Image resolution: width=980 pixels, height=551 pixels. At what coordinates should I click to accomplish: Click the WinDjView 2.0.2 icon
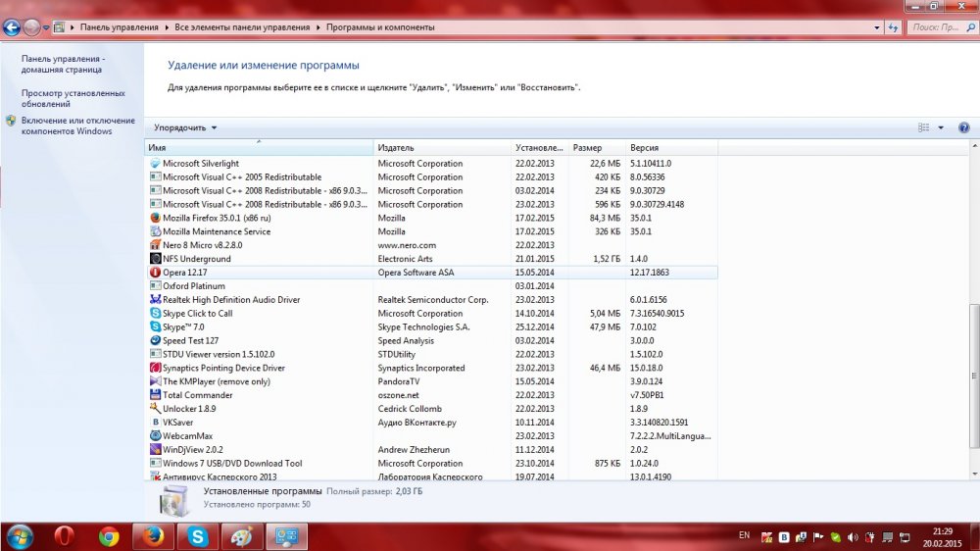(x=155, y=450)
